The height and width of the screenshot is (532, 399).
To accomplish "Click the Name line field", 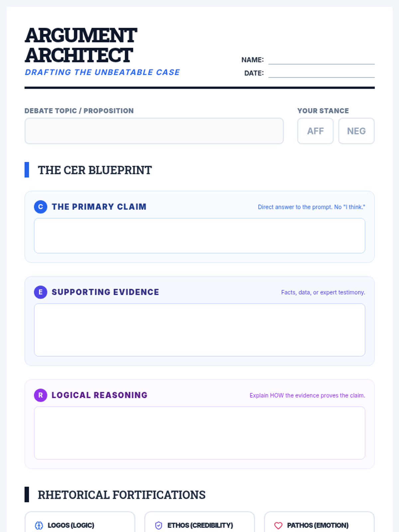I will click(321, 60).
